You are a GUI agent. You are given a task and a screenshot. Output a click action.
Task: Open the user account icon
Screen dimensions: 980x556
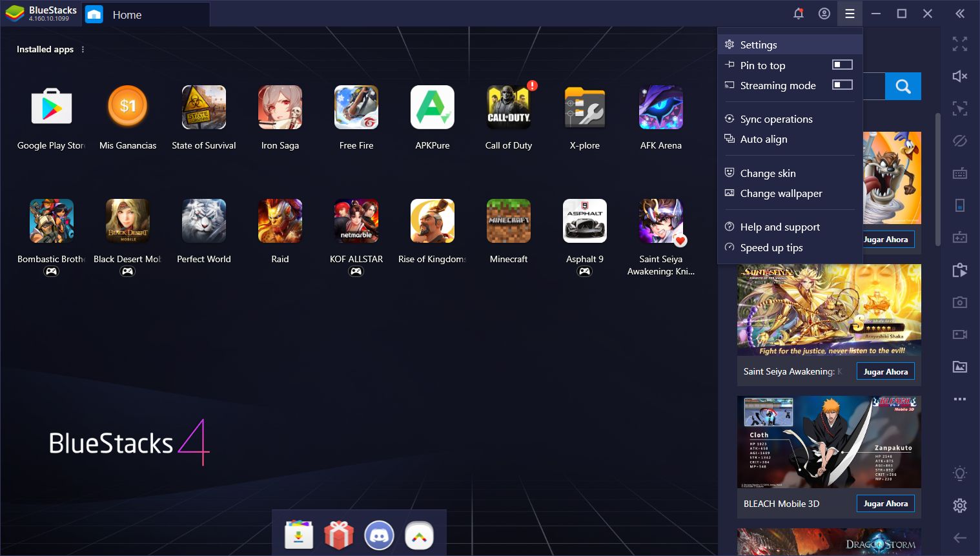[x=824, y=14]
